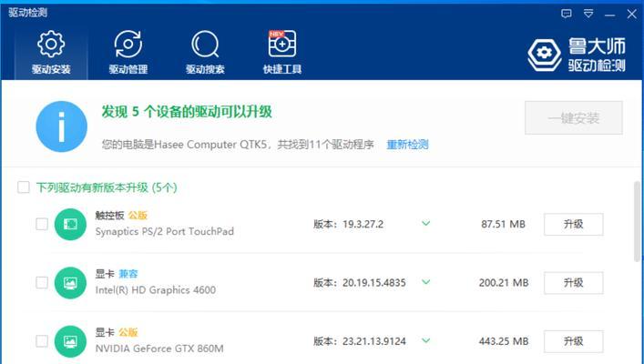The image size is (644, 364).
Task: Click the touchpad device icon
Action: [70, 224]
